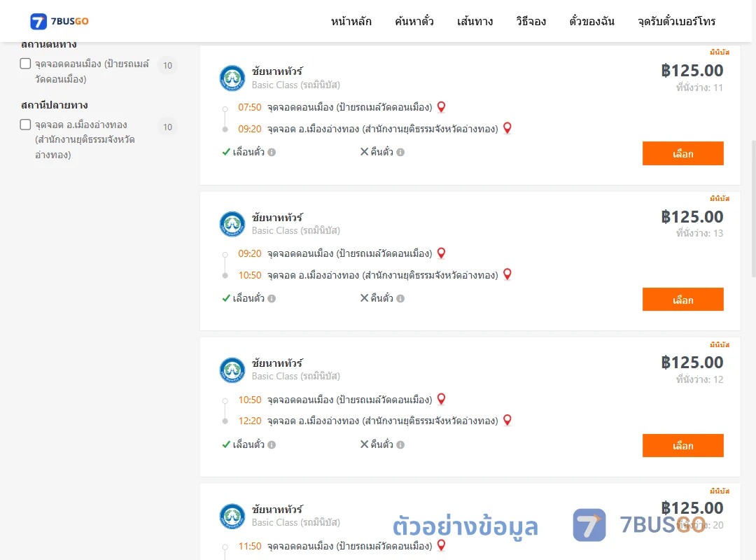Image resolution: width=756 pixels, height=560 pixels.
Task: Click ชัยนาททัวร์ operator logo in 09:20 trip card
Action: (232, 224)
